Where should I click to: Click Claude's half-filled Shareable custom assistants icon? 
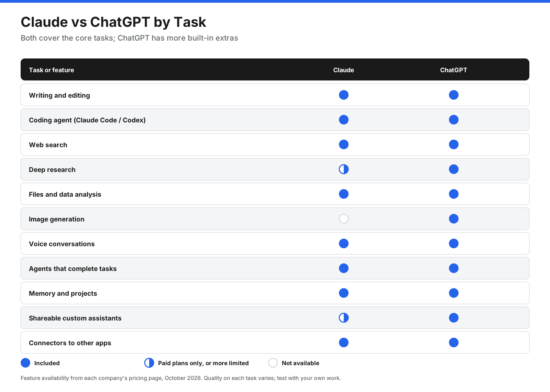click(344, 318)
